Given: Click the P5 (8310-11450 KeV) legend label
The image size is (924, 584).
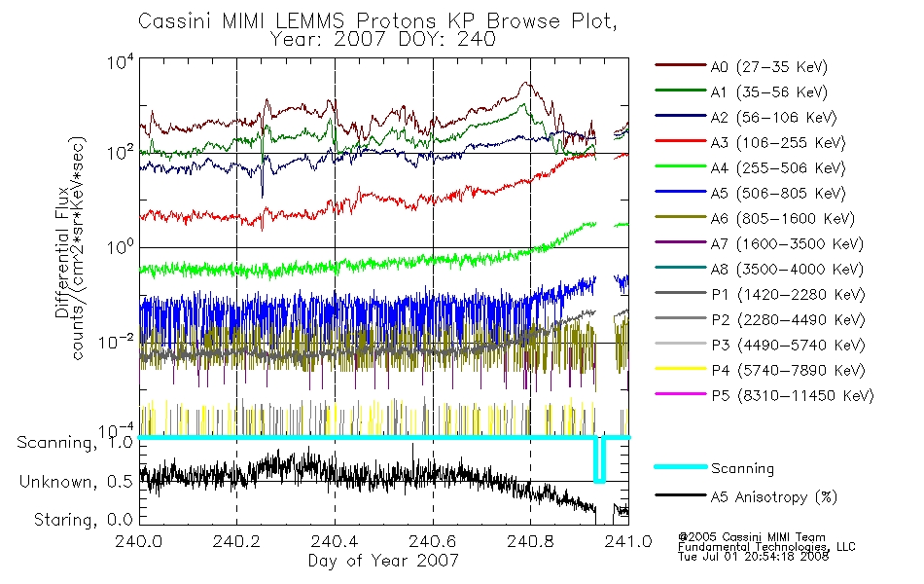Looking at the screenshot, I should click(793, 395).
